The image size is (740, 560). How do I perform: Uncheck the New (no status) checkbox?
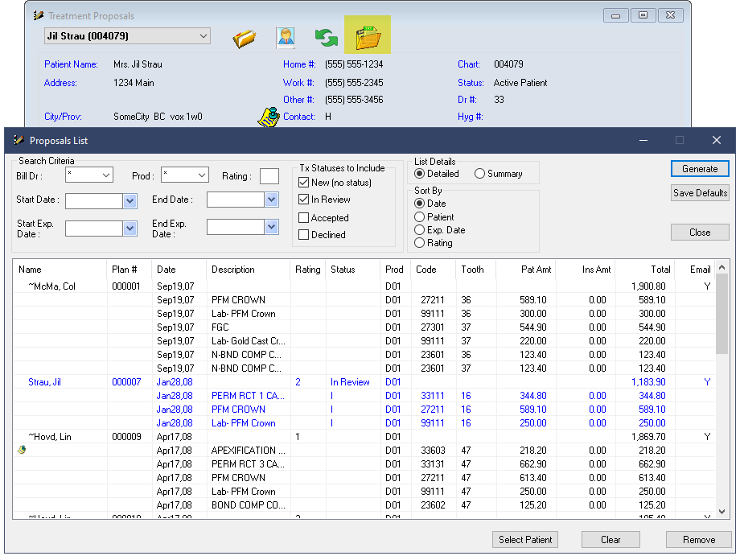tap(304, 183)
